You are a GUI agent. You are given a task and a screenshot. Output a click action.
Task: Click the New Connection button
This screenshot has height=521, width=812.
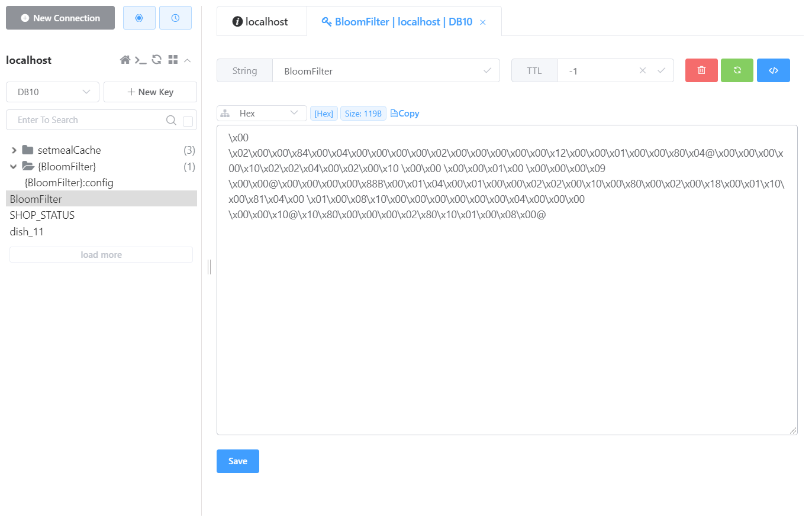pyautogui.click(x=60, y=18)
